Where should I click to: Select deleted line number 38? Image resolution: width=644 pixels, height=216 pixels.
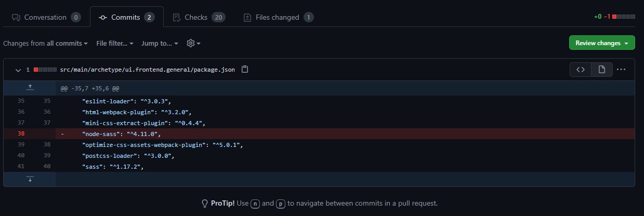pos(21,133)
